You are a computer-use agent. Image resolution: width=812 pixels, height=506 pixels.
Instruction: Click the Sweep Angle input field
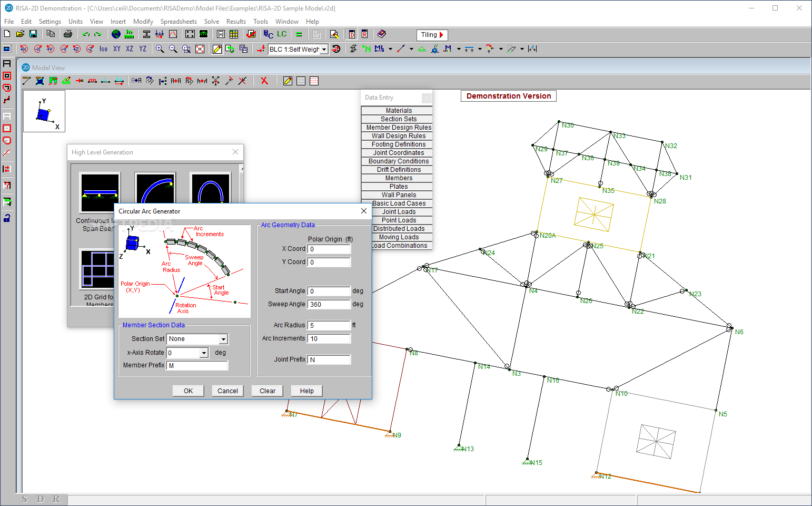[x=329, y=304]
